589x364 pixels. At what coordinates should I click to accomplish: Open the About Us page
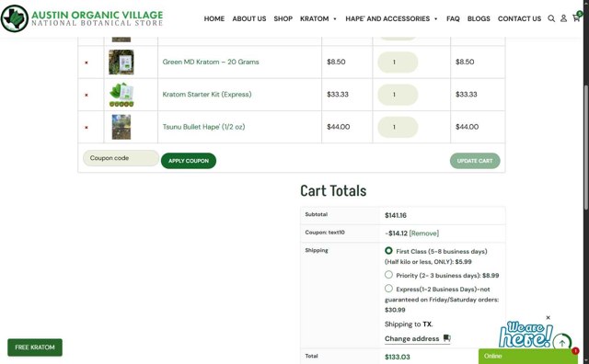(x=249, y=18)
